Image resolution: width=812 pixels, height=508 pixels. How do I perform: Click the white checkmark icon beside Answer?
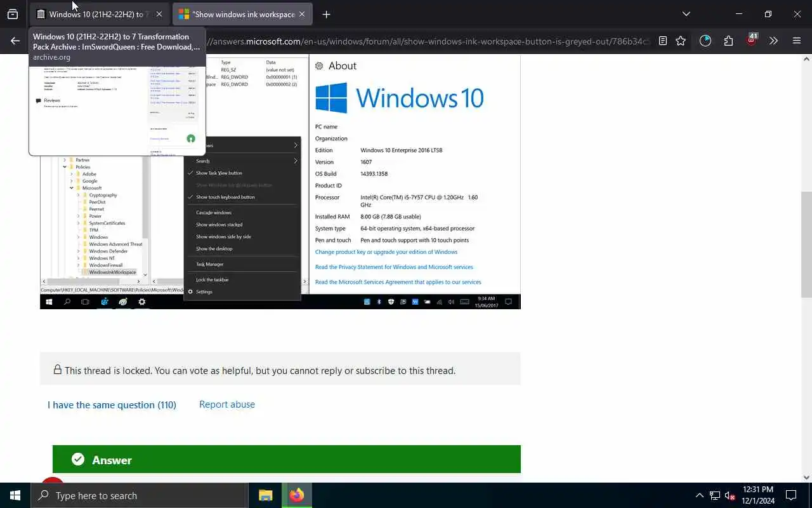pyautogui.click(x=78, y=459)
